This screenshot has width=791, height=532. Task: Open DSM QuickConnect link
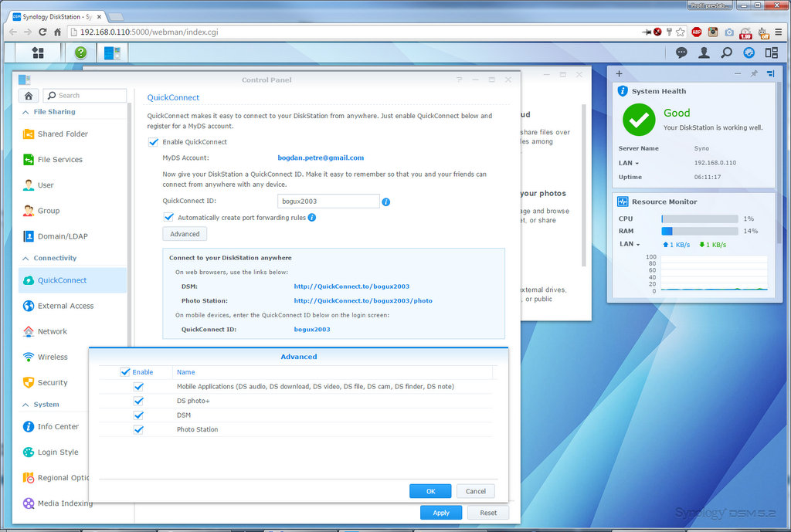tap(351, 286)
